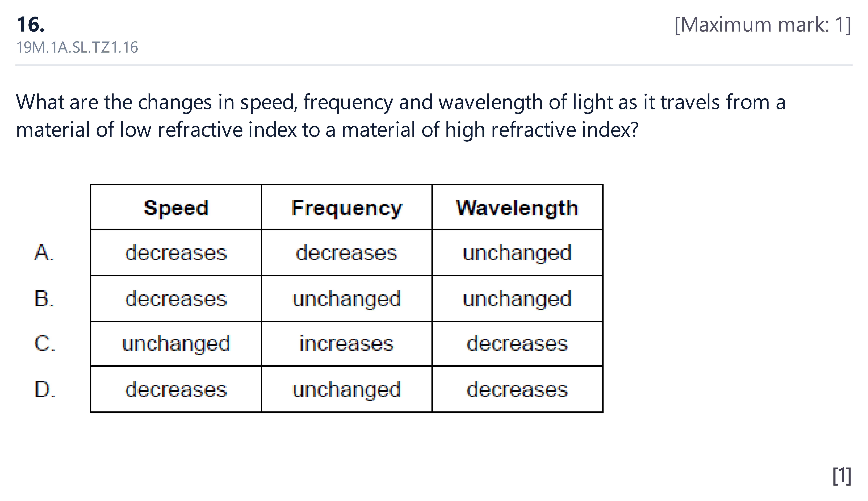
Task: Select answer option B label
Action: click(44, 298)
